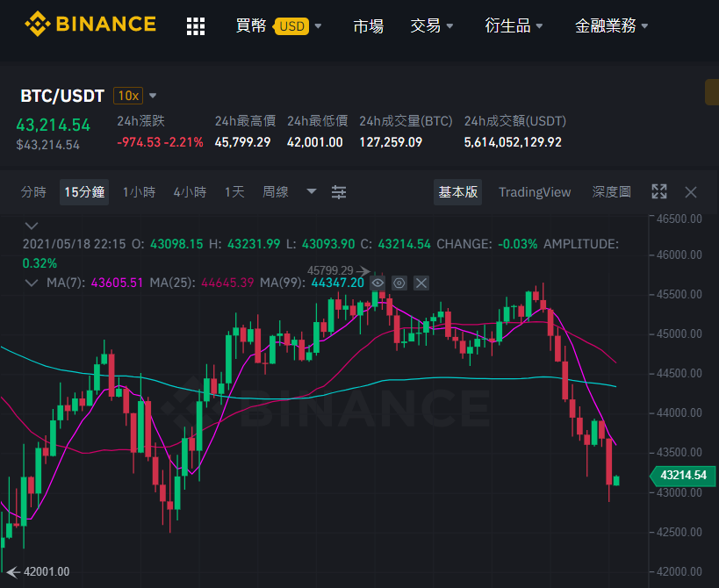Select the USD currency badge
The width and height of the screenshot is (719, 588).
(291, 26)
